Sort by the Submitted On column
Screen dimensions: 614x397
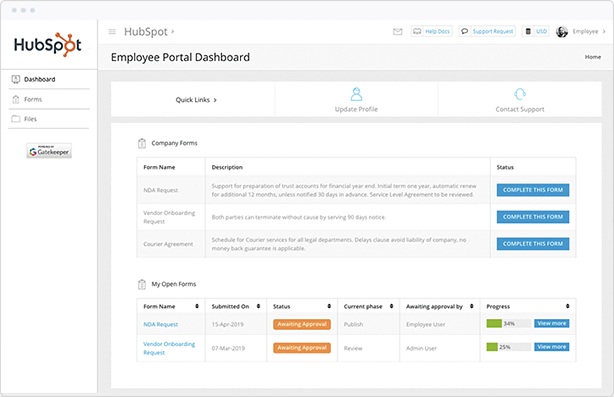tap(258, 306)
